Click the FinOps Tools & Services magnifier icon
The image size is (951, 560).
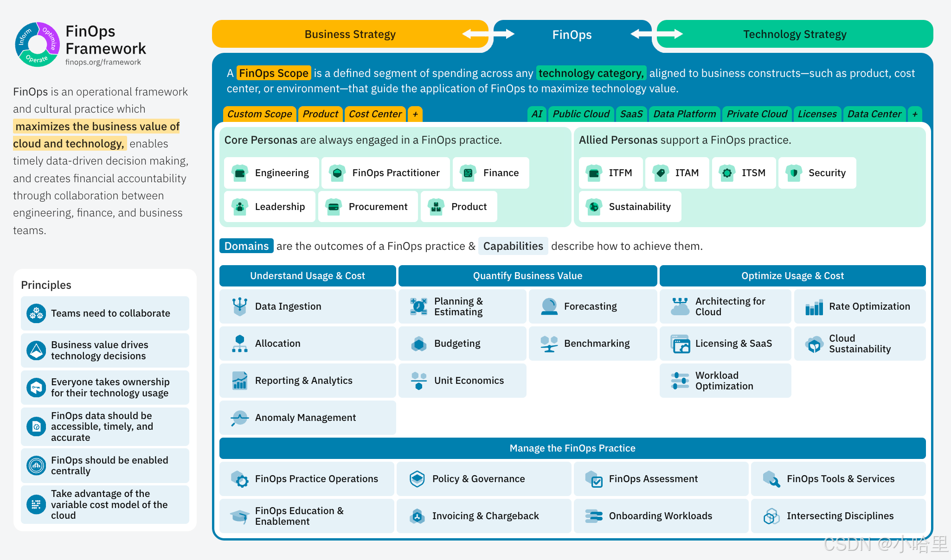[x=771, y=479]
